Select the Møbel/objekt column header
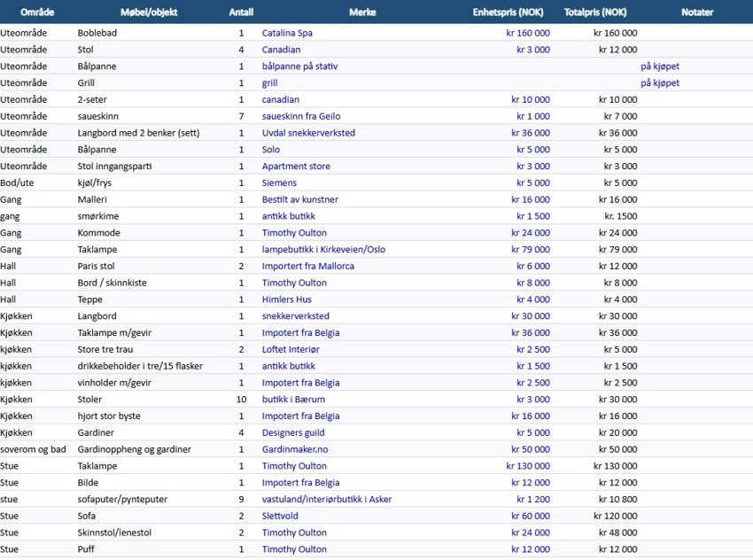Image resolution: width=753 pixels, height=560 pixels. 147,12
